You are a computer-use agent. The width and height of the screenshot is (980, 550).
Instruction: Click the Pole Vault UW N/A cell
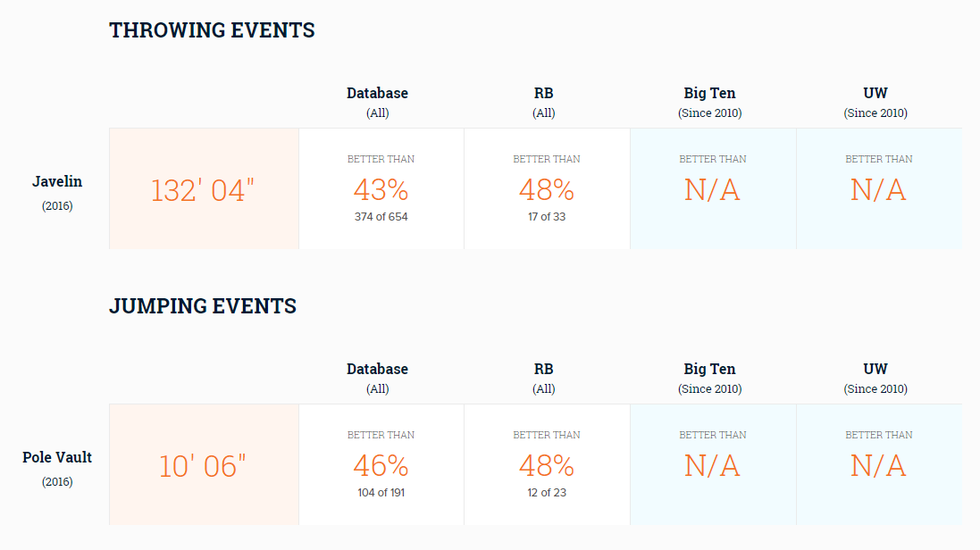(879, 464)
